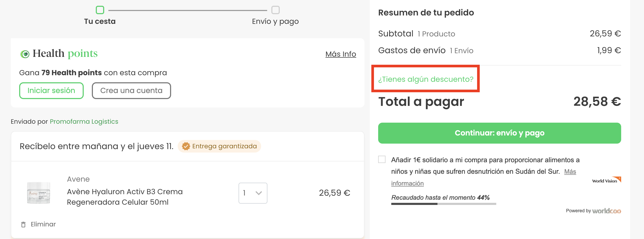Click Resumen de tu pedido heading
The height and width of the screenshot is (239, 644).
coord(426,13)
